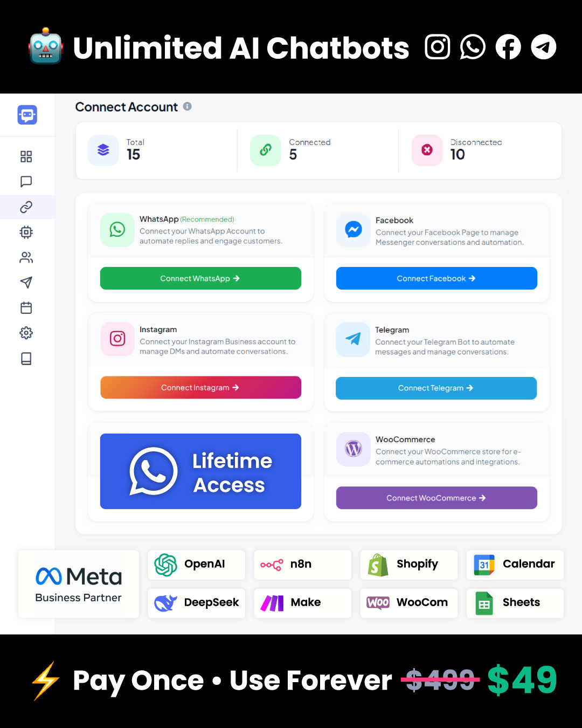This screenshot has width=582, height=728.
Task: Open the paper plane broadcast icon in sidebar
Action: (x=26, y=283)
